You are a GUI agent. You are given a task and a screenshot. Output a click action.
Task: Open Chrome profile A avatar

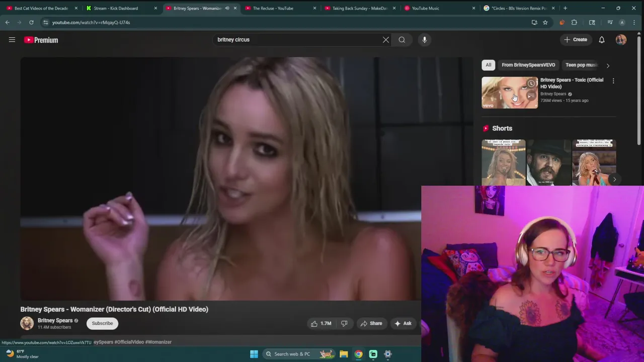[622, 22]
